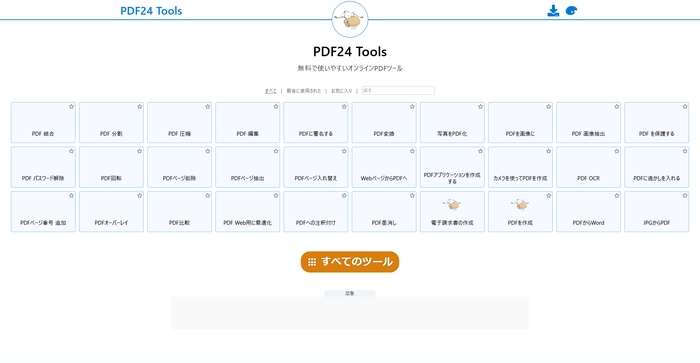The width and height of the screenshot is (700, 363).
Task: Open the PDFを作成 tile with sheep icon
Action: point(520,212)
